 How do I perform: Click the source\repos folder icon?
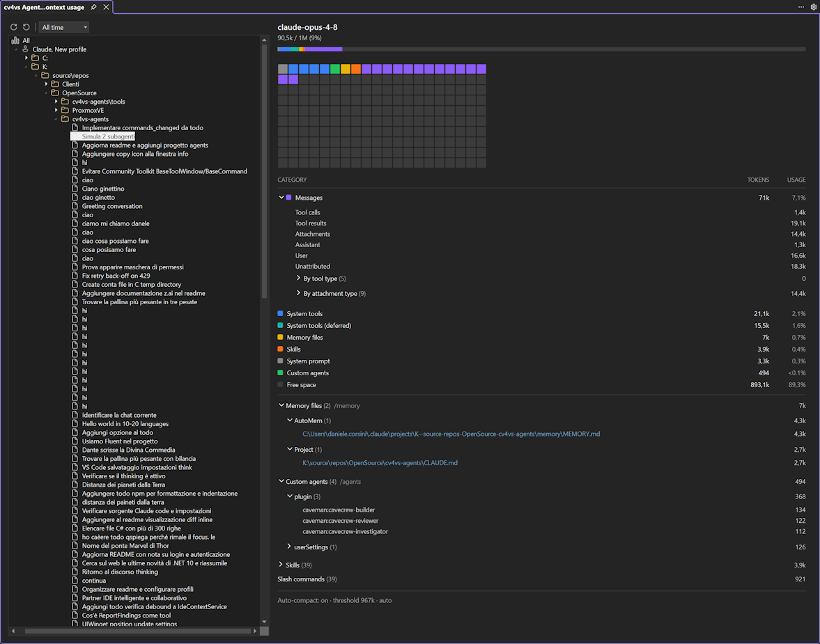pos(45,75)
